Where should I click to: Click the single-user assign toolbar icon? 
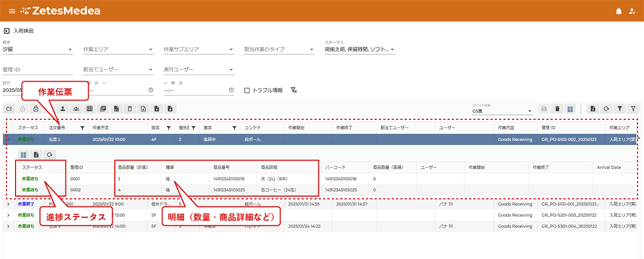pyautogui.click(x=63, y=109)
